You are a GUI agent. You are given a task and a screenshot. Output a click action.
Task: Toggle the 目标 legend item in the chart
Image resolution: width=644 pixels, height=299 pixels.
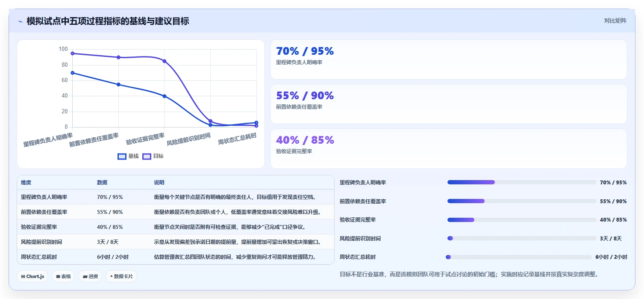(x=153, y=156)
